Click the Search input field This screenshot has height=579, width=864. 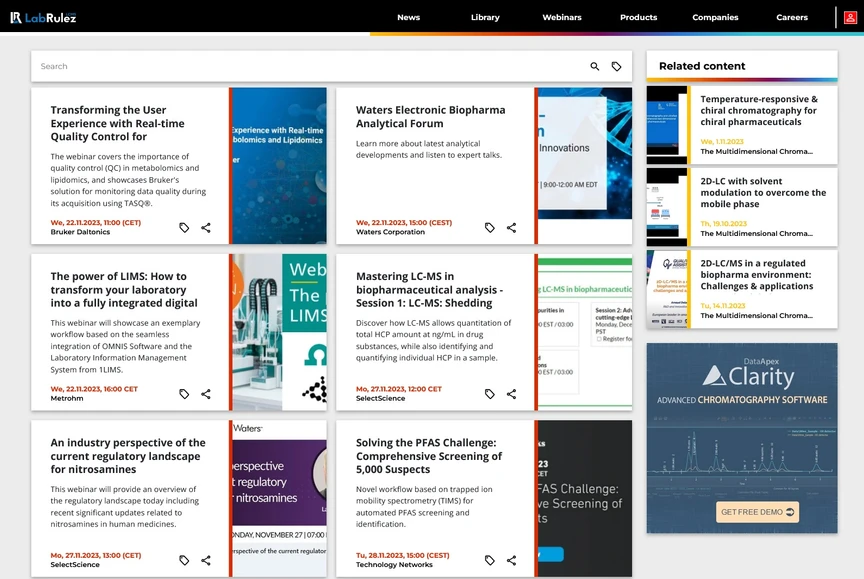coord(309,66)
